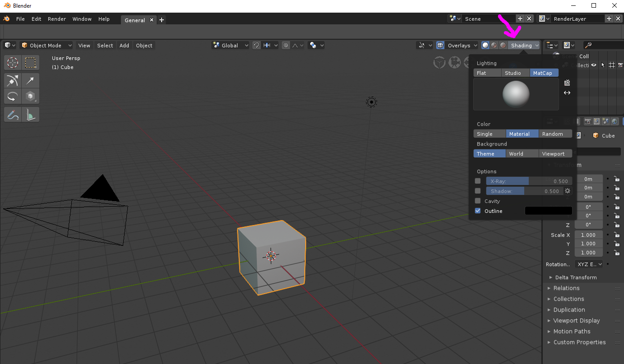The image size is (624, 364).
Task: Set lighting to Studio
Action: pyautogui.click(x=515, y=73)
